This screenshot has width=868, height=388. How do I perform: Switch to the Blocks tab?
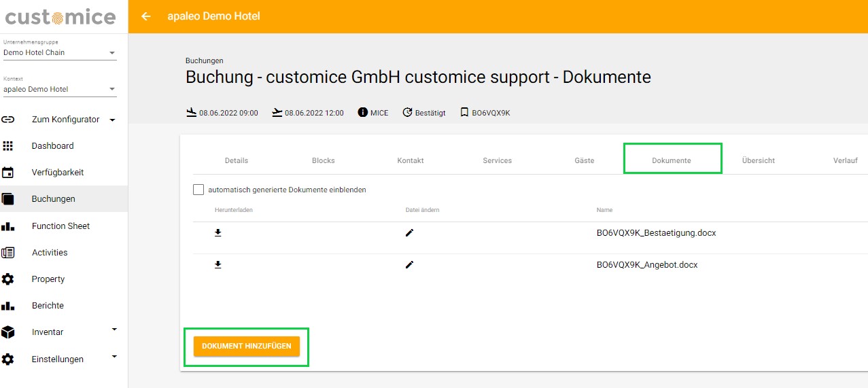(x=324, y=160)
